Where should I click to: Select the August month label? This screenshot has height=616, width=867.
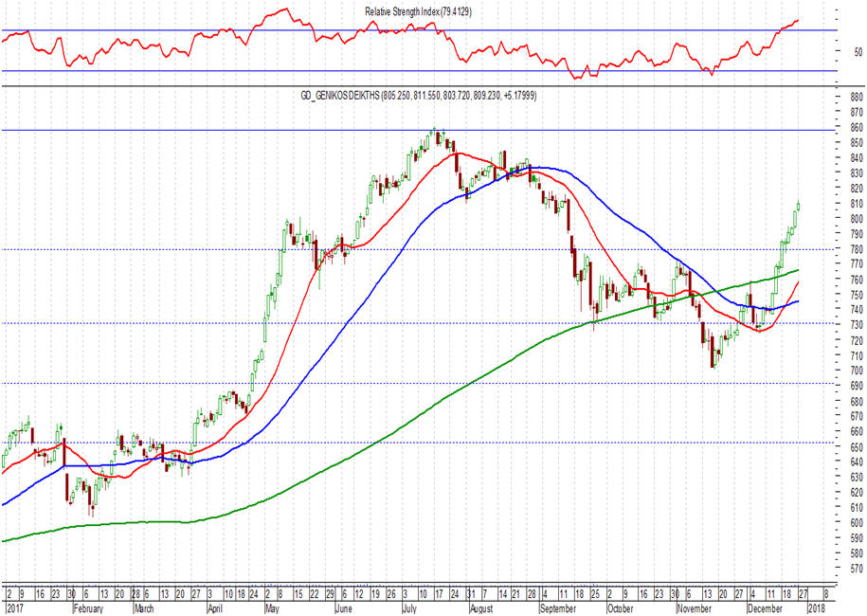[480, 608]
